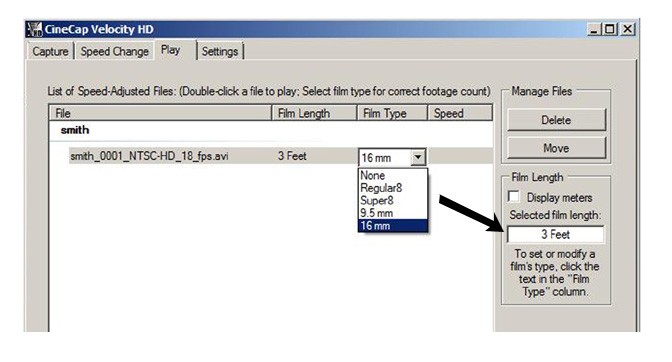Go to the Settings tab
The width and height of the screenshot is (672, 362).
click(220, 51)
